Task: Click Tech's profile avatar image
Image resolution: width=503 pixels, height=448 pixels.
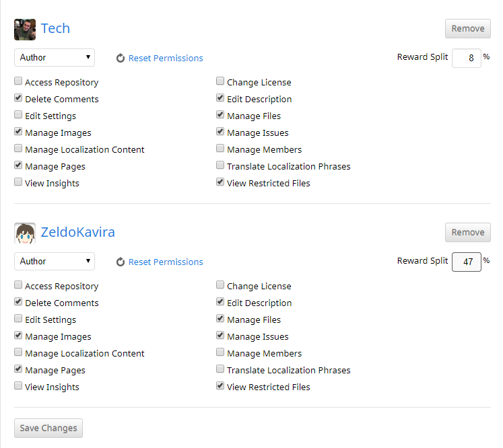Action: coord(25,30)
